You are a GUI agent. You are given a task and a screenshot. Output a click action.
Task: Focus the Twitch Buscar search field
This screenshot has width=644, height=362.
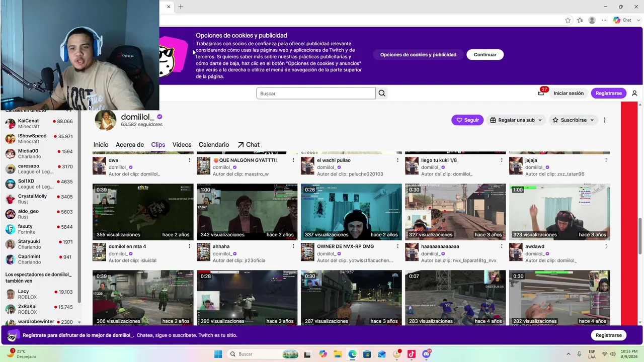pos(316,93)
